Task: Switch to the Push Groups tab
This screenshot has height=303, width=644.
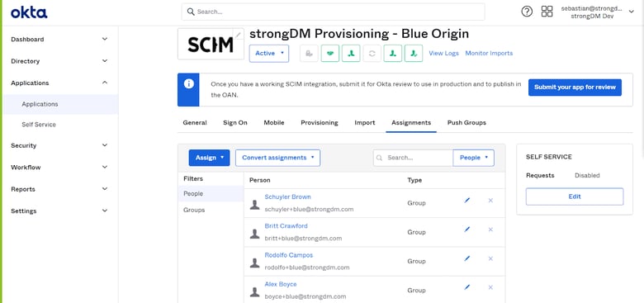Action: 466,123
